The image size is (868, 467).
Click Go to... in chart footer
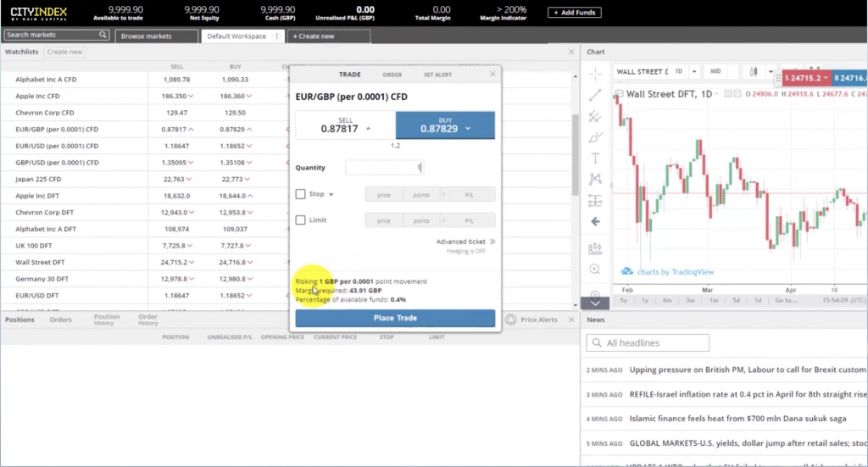pos(786,300)
